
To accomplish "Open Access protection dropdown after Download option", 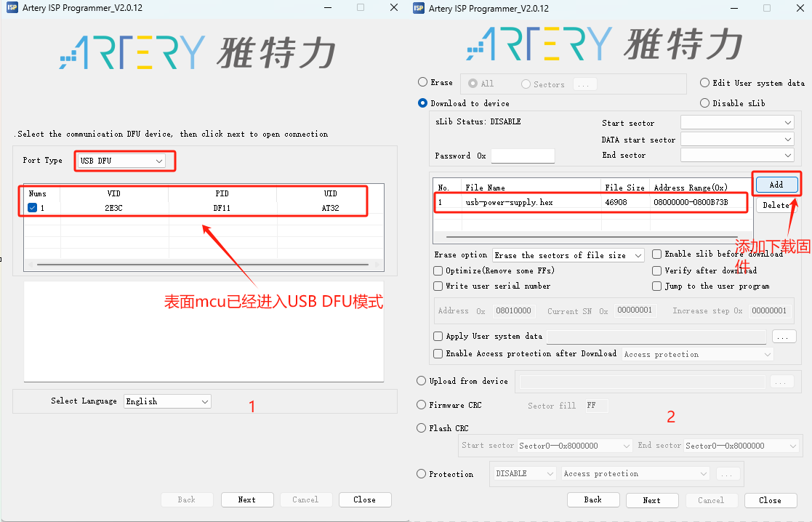I will coord(698,354).
